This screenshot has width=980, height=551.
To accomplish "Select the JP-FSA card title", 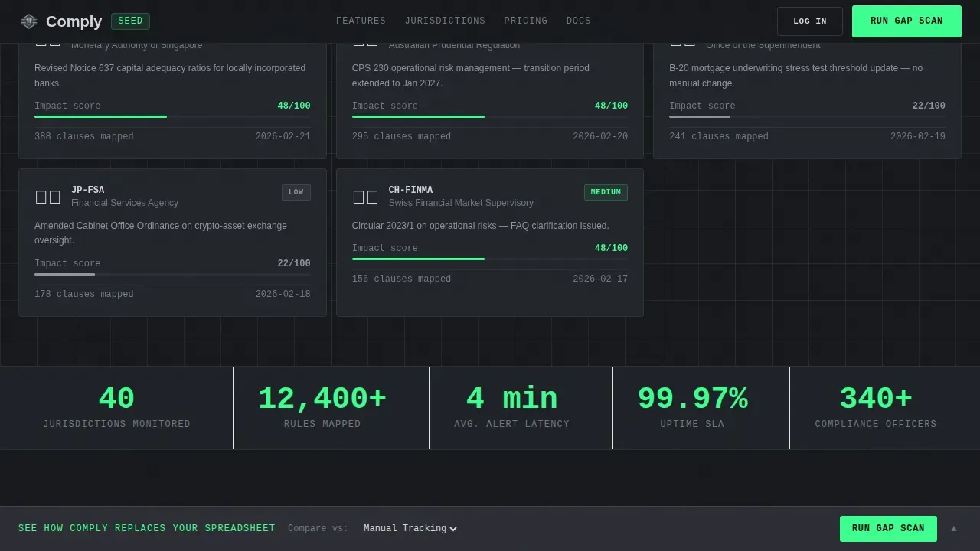I will pyautogui.click(x=87, y=190).
